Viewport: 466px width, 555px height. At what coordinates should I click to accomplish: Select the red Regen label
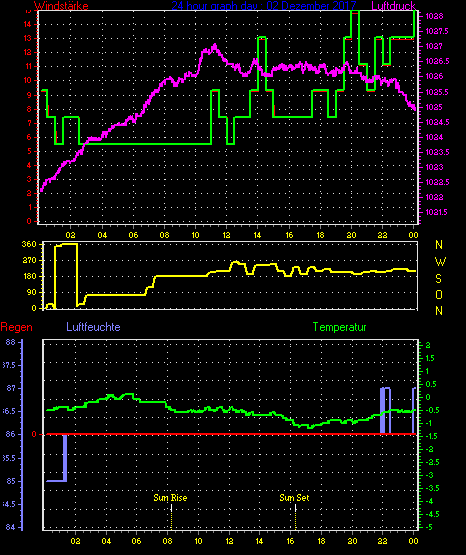(x=16, y=327)
